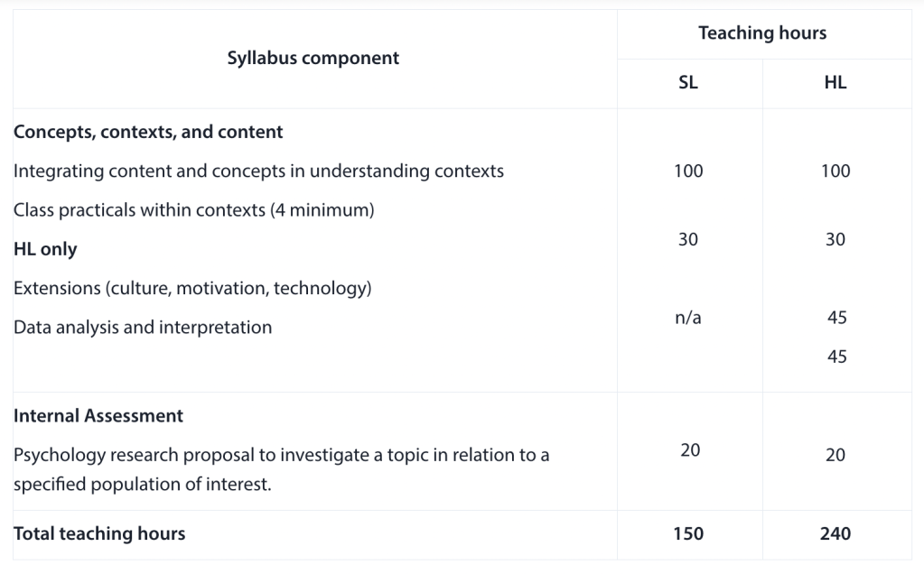Select "Class practicals within contexts" line
924x574 pixels.
click(x=193, y=210)
